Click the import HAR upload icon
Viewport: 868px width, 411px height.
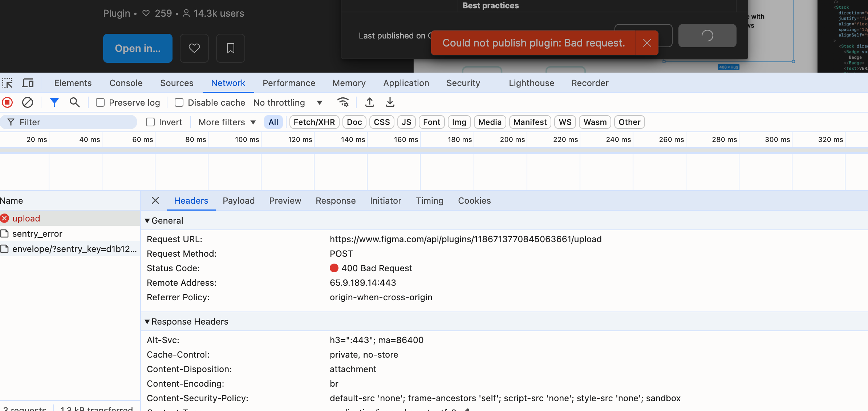pyautogui.click(x=370, y=103)
